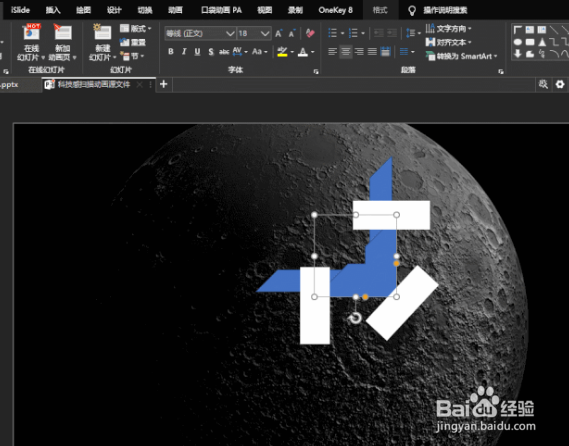
Task: Justify text alignment
Action: point(372,52)
